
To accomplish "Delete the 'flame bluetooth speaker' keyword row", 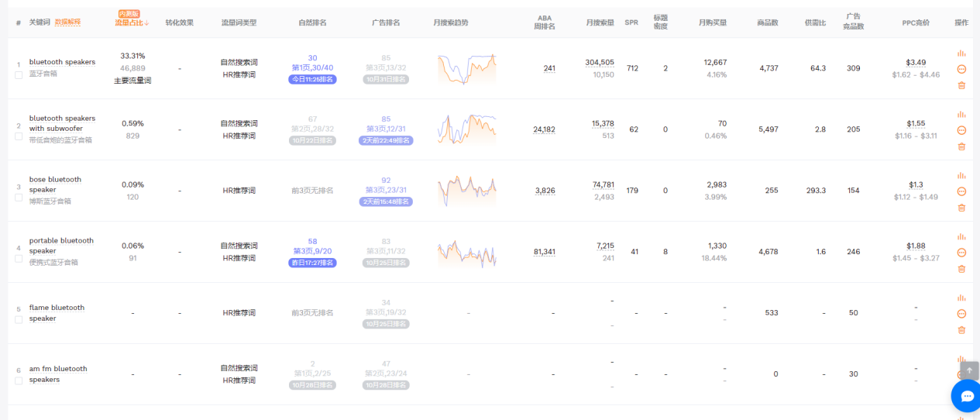I will [961, 330].
